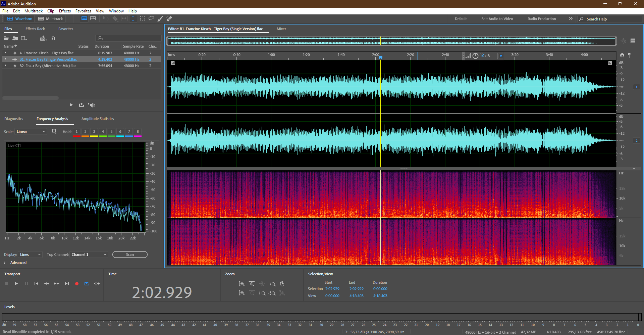Image resolution: width=644 pixels, height=335 pixels.
Task: Click the Insert into Multitrack icon
Action: pos(43,38)
